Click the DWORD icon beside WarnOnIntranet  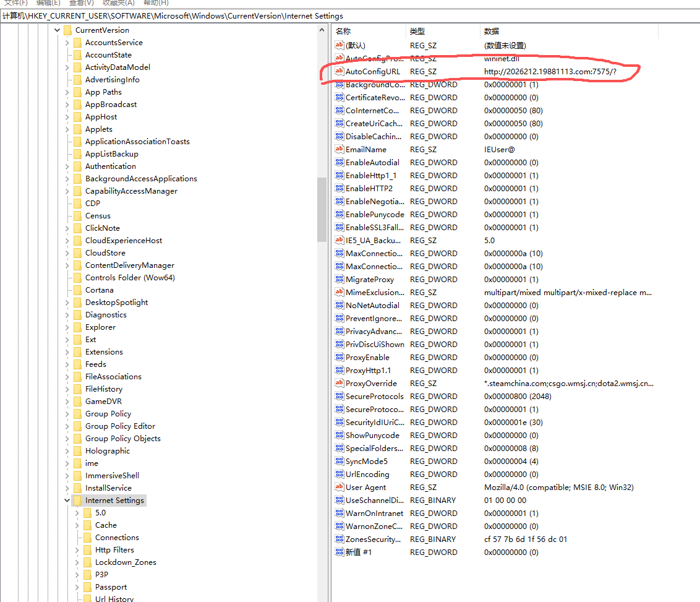tap(339, 513)
